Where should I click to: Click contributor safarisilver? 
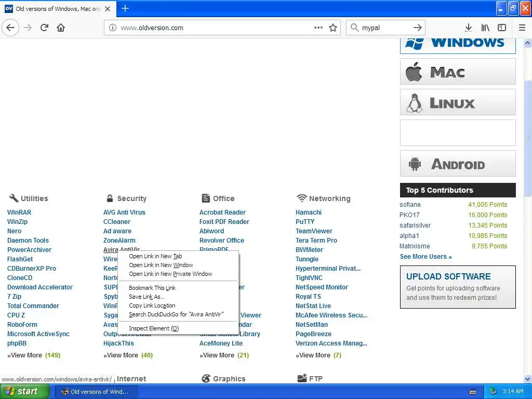coord(415,225)
